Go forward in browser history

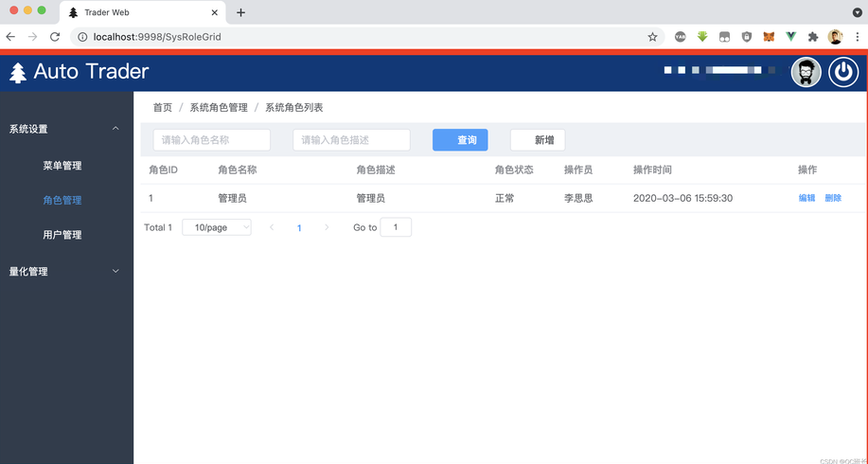click(x=33, y=37)
